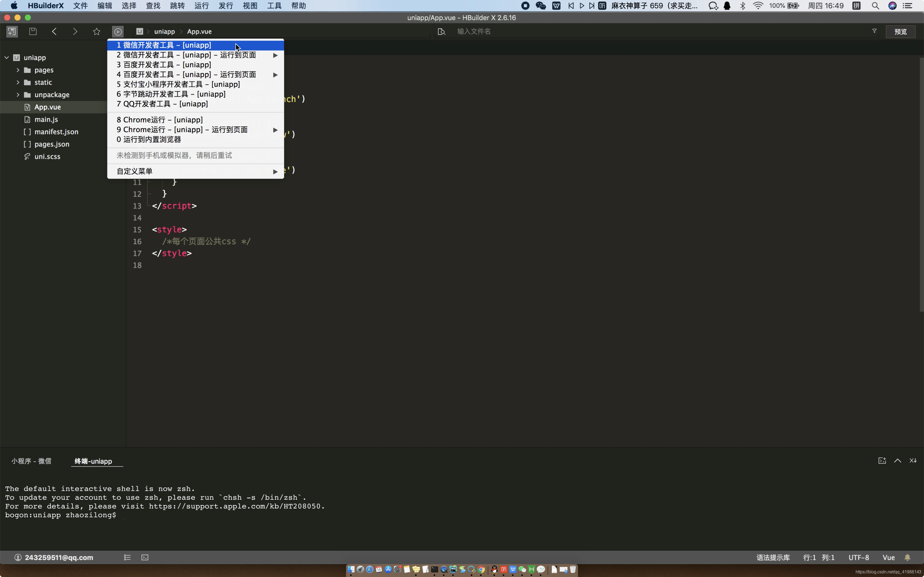Expand the unpackage folder
Viewport: 924px width, 577px height.
[18, 95]
